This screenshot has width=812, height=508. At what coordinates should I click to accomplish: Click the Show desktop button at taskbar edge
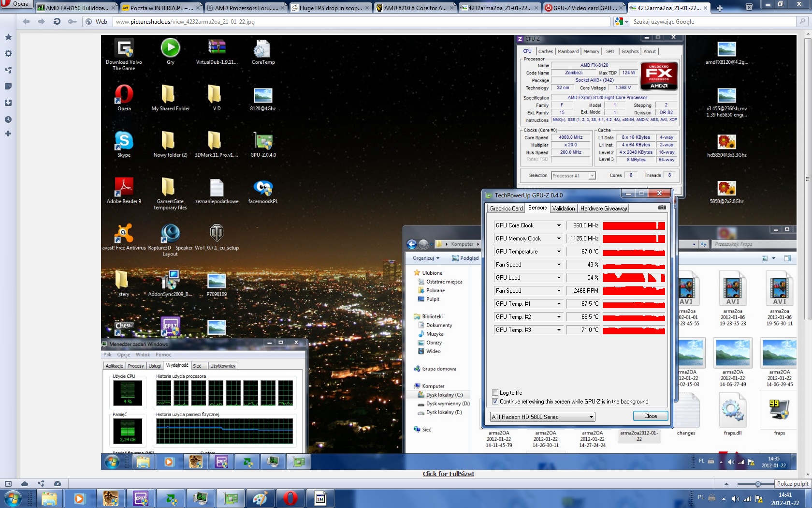point(809,498)
